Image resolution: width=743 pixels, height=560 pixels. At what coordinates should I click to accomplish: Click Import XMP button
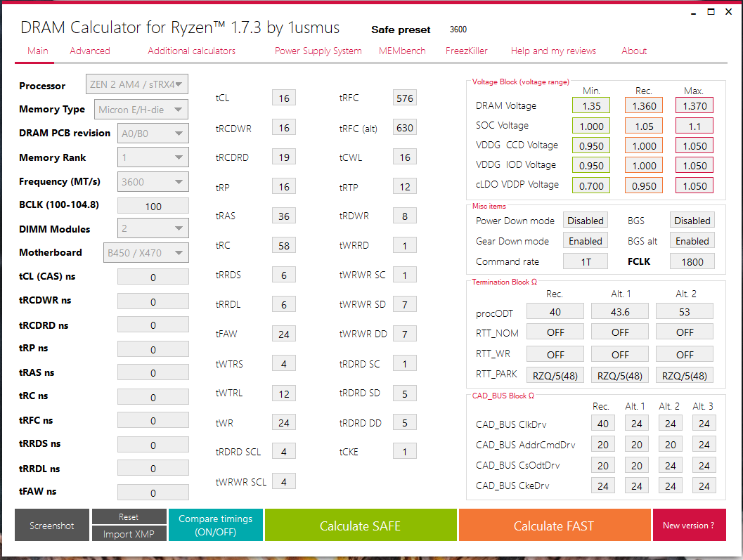coord(129,533)
